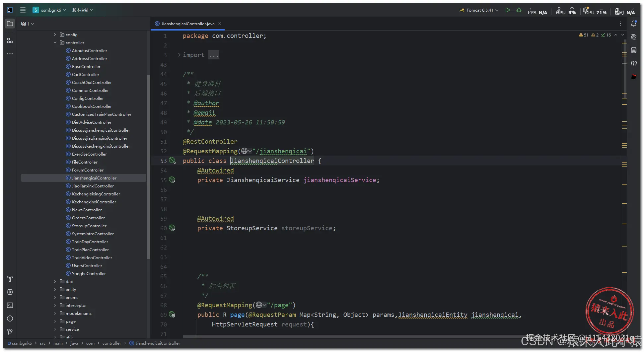
Task: Click the controller breadcrumb in the navigation bar
Action: (x=111, y=343)
